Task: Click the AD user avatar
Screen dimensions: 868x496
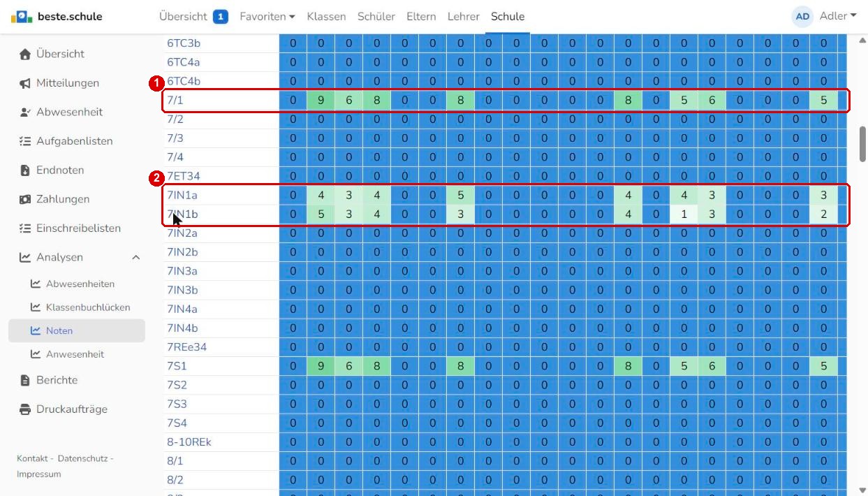Action: (803, 17)
